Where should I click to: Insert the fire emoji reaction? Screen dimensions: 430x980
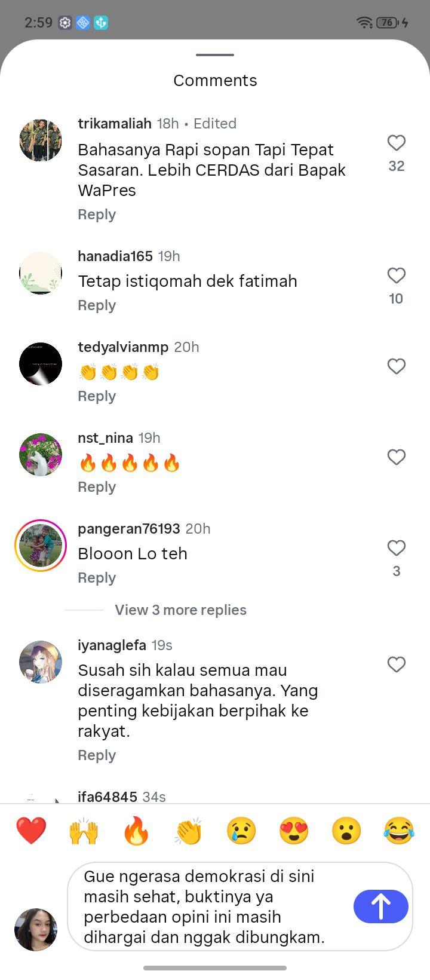[x=136, y=831]
